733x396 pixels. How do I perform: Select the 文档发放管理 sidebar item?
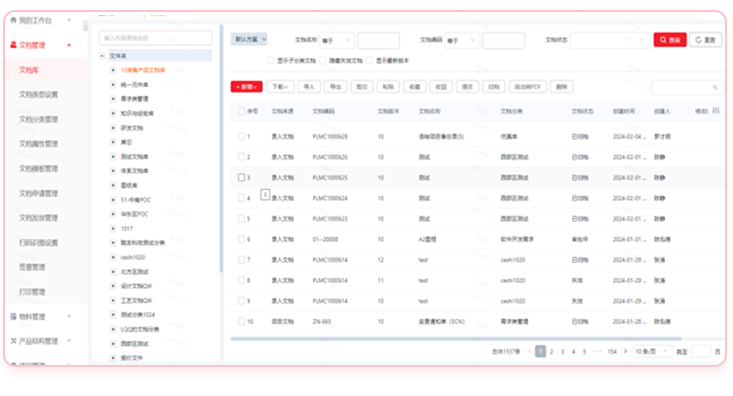[x=38, y=218]
